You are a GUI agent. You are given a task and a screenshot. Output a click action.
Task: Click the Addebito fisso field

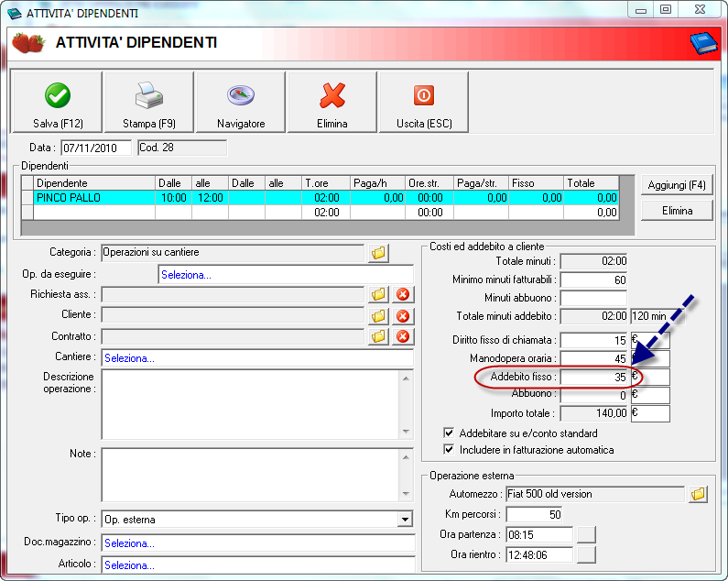593,377
